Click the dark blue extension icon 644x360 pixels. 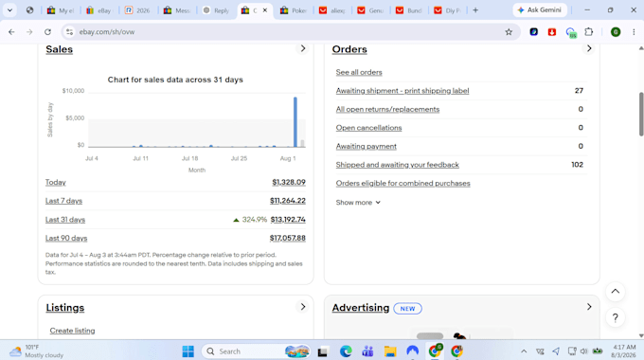pos(533,32)
